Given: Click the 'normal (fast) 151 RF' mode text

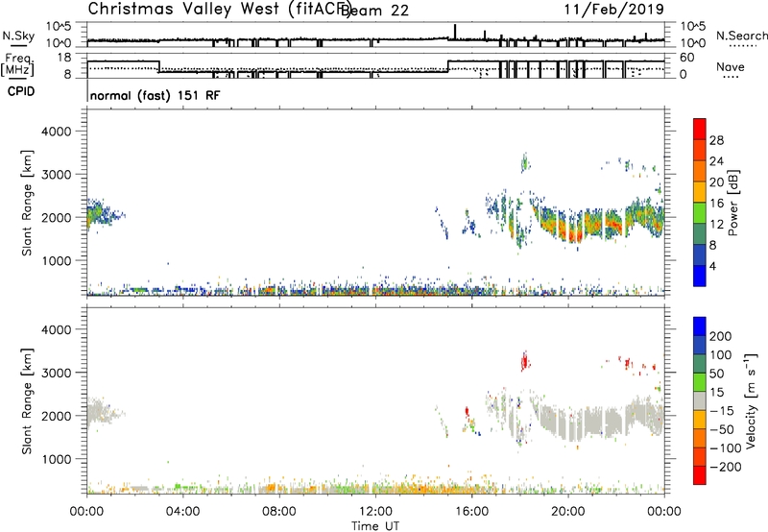Looking at the screenshot, I should (156, 95).
